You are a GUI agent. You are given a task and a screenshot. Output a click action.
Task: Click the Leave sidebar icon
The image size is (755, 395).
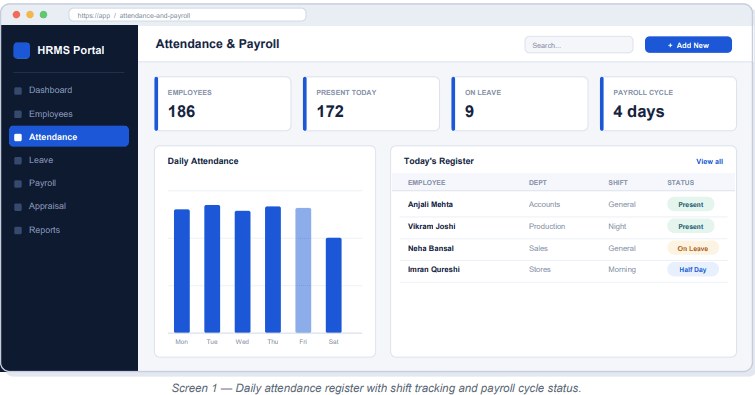[18, 160]
